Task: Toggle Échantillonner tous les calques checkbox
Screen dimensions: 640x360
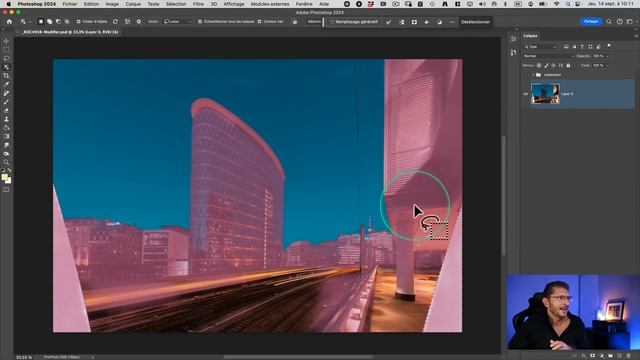Action: tap(200, 22)
